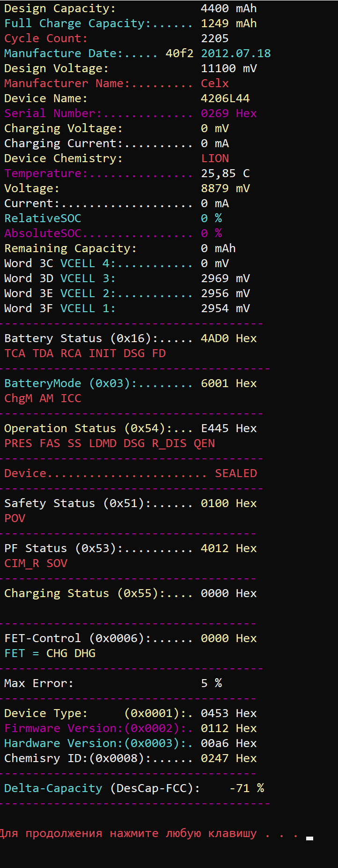
Task: Click the Temperature reading 25,85 C
Action: point(225,173)
